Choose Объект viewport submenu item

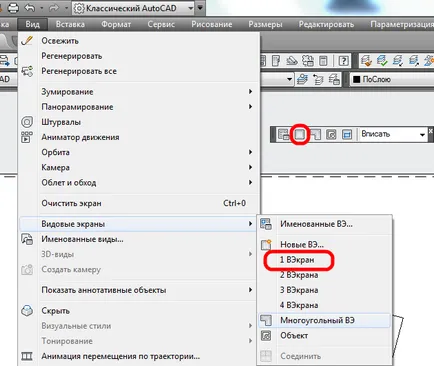[x=325, y=336]
